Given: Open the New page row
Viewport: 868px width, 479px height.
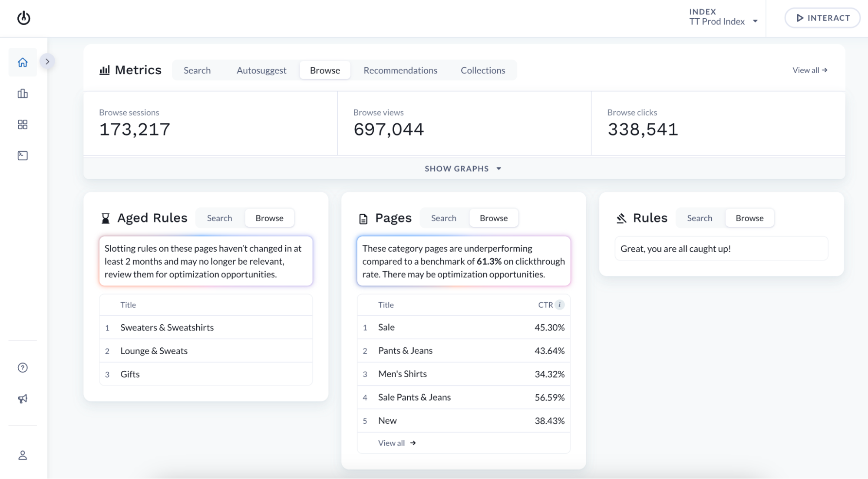Looking at the screenshot, I should pos(463,421).
